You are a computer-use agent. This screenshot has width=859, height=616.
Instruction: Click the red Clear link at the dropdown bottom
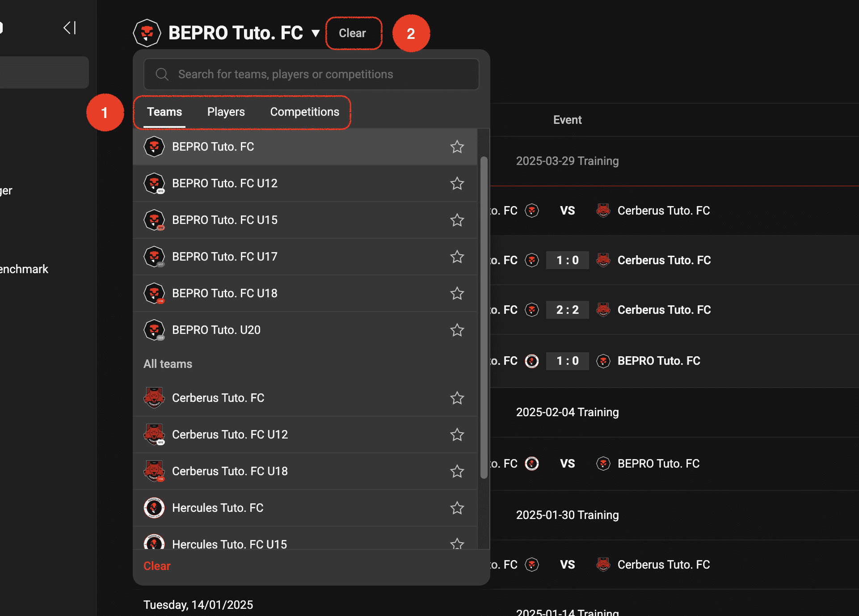point(157,566)
